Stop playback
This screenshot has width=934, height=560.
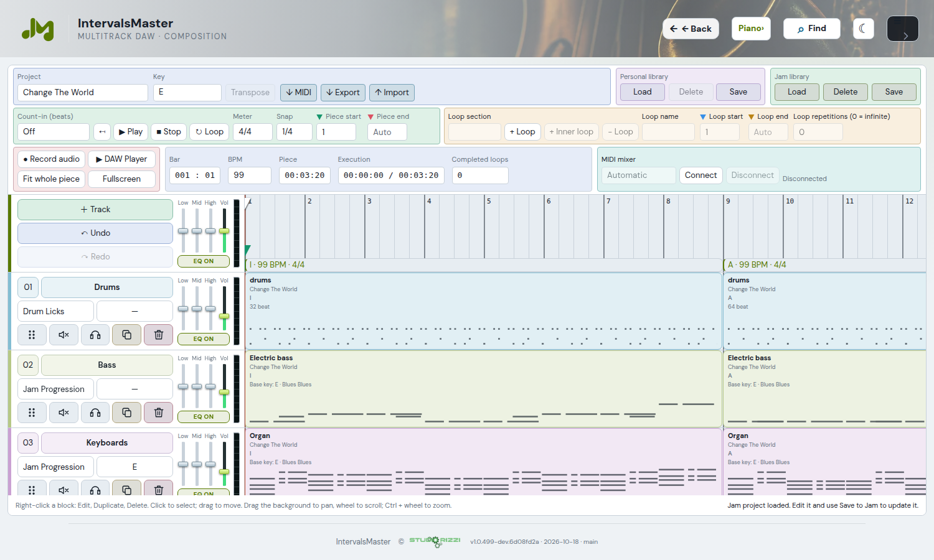tap(169, 132)
